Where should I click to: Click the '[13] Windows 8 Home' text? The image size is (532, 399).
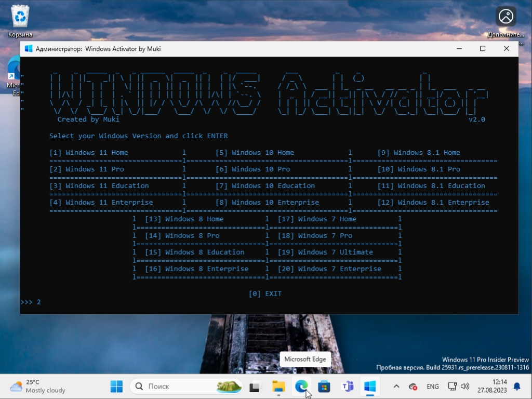click(184, 219)
